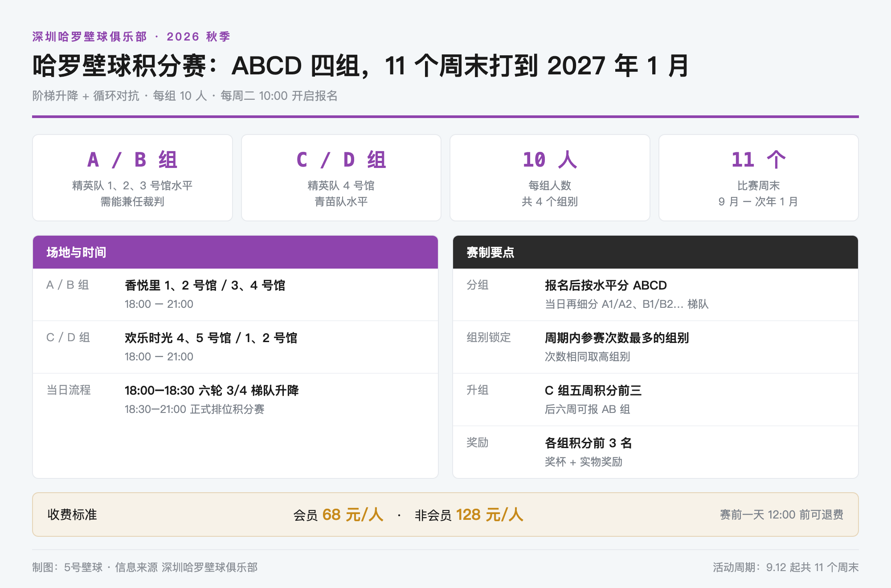Click '赛前一天 12:00 前可退费'
The height and width of the screenshot is (588, 891).
[782, 514]
